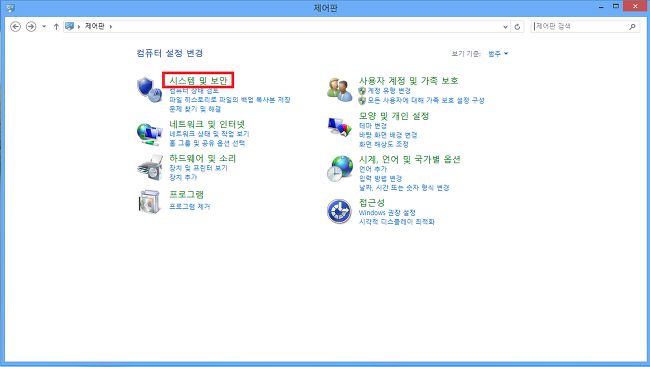Click the 화면 해상도 조정 link

pos(383,144)
